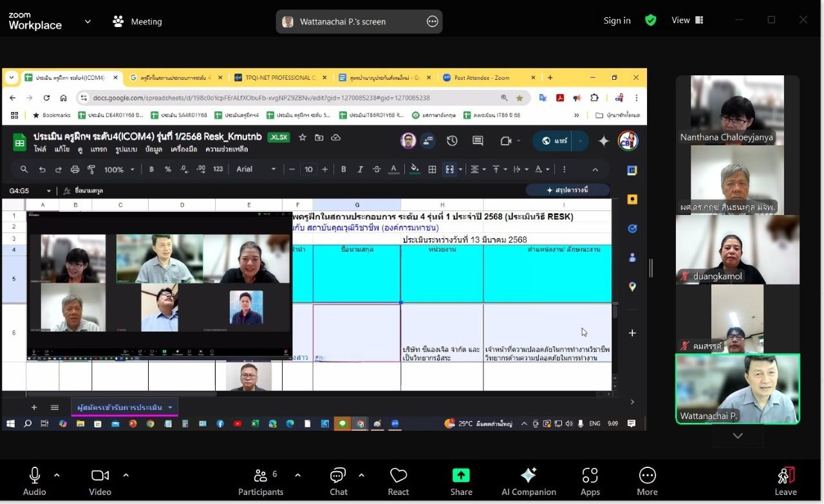Collapse the Sheets toolbar with up chevron
Screen dimensions: 824x504
[595, 169]
